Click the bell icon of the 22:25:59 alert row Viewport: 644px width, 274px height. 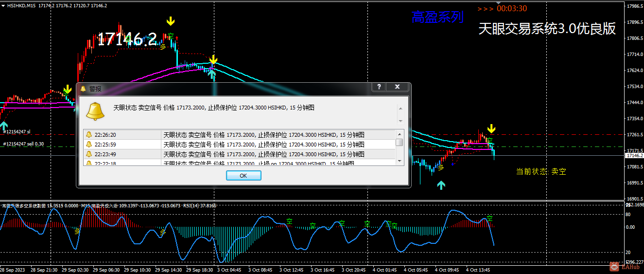[89, 145]
